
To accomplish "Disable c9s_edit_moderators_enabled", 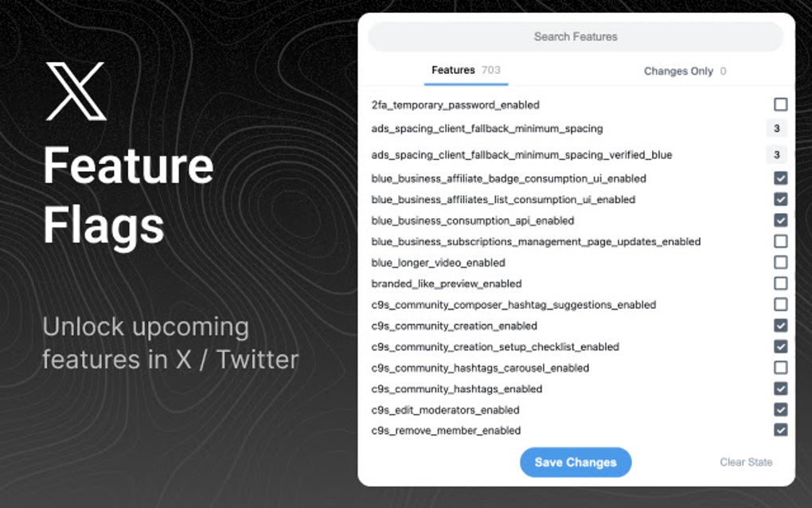I will pos(780,409).
